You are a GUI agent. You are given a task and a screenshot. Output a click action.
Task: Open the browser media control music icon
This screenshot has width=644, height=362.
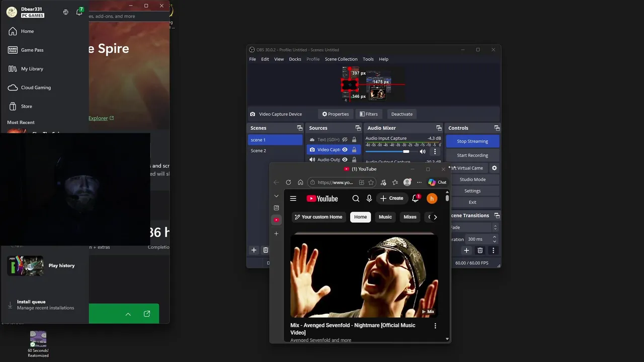click(x=383, y=183)
